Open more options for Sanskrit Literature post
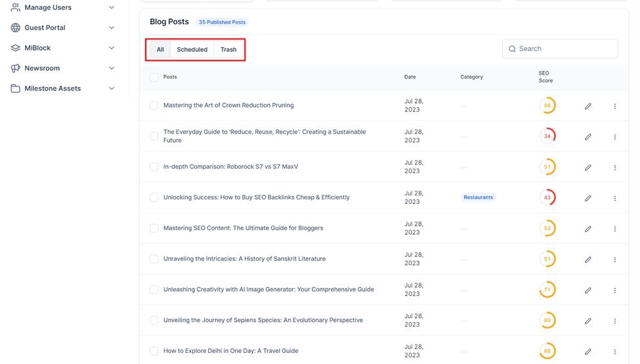 614,260
